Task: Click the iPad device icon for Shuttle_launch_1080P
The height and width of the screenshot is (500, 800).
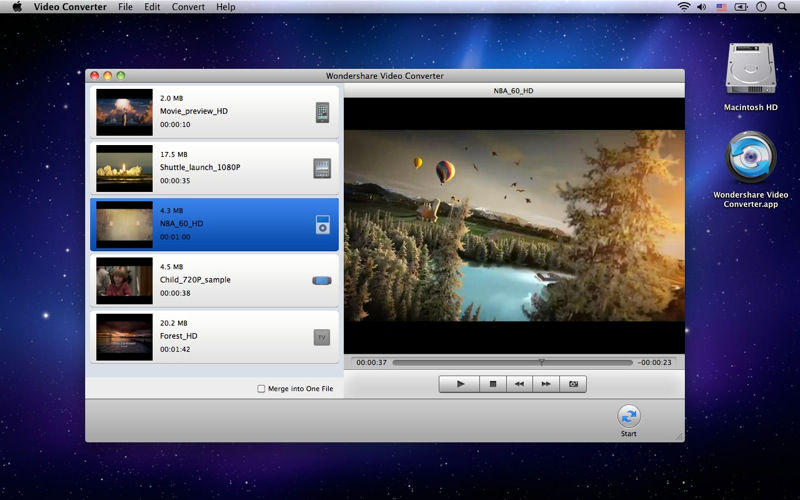Action: click(x=322, y=168)
